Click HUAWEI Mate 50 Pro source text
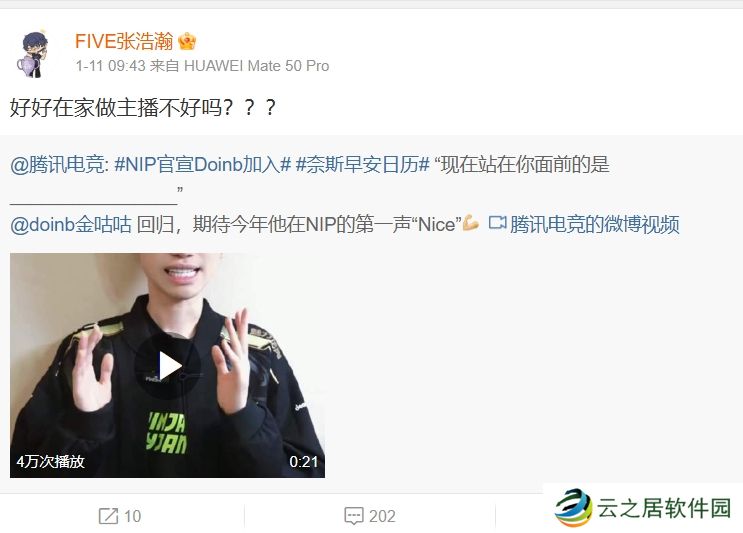This screenshot has height=533, width=743. [x=256, y=66]
